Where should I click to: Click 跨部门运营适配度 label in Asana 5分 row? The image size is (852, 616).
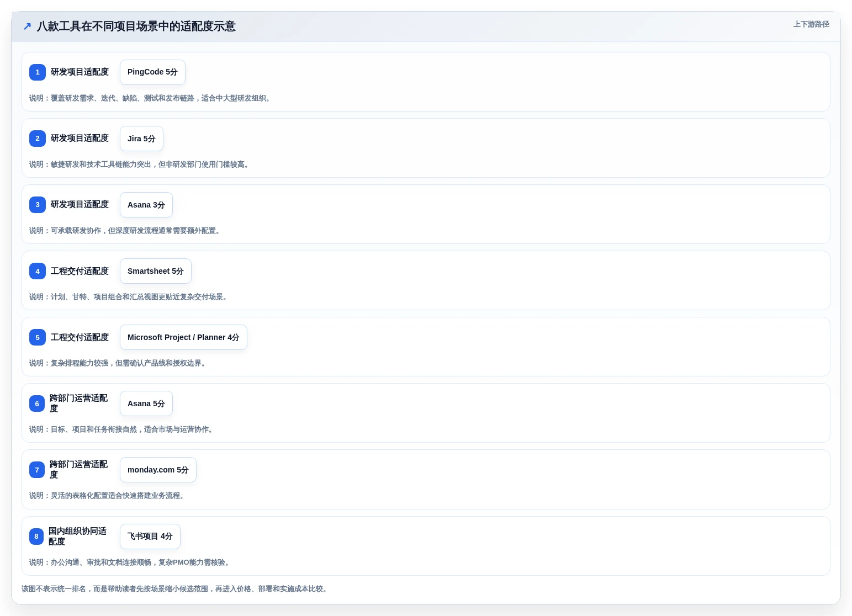pos(78,403)
